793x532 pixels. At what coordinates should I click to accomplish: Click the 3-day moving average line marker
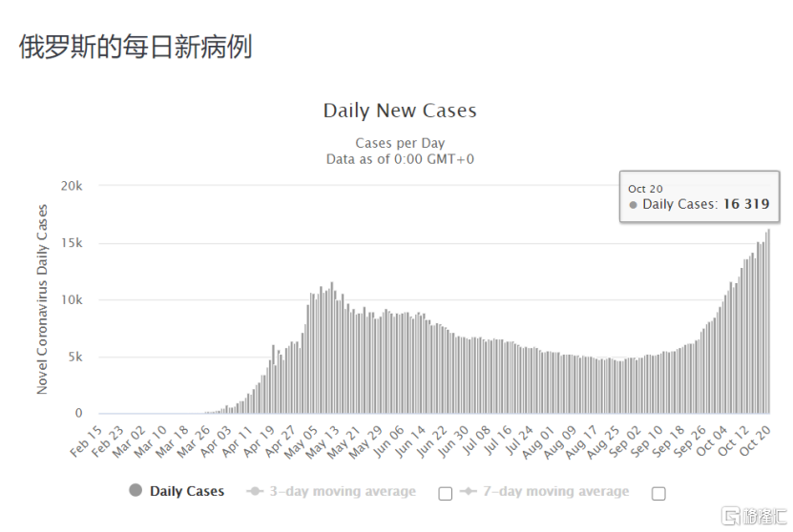pos(255,492)
